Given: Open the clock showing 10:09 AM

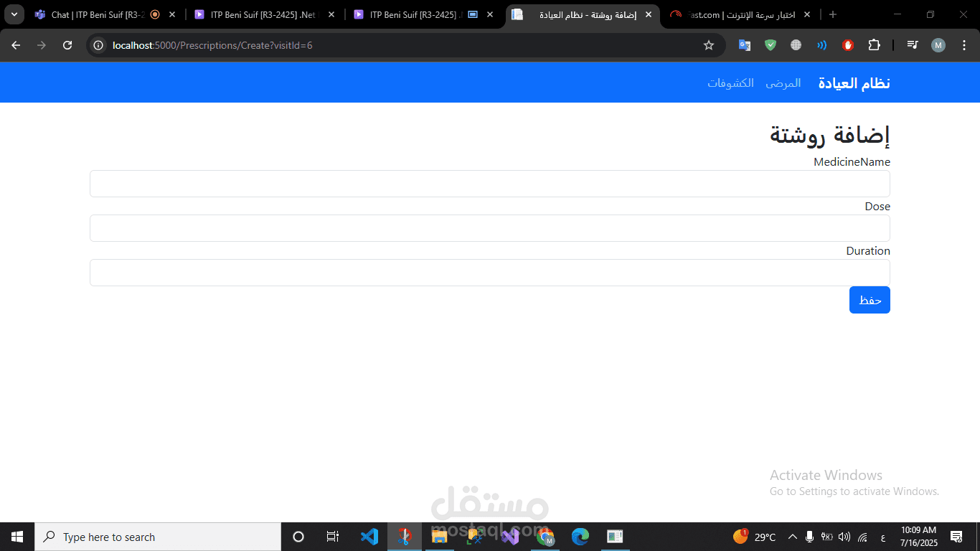Looking at the screenshot, I should tap(919, 537).
